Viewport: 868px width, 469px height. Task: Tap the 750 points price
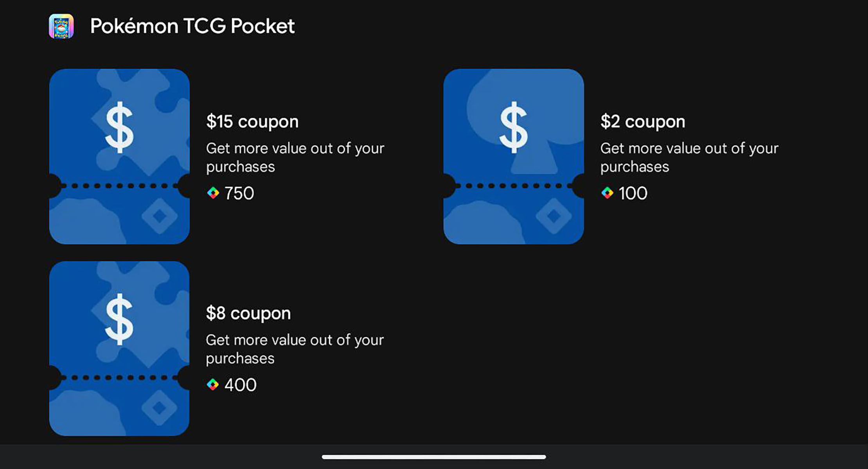point(239,193)
